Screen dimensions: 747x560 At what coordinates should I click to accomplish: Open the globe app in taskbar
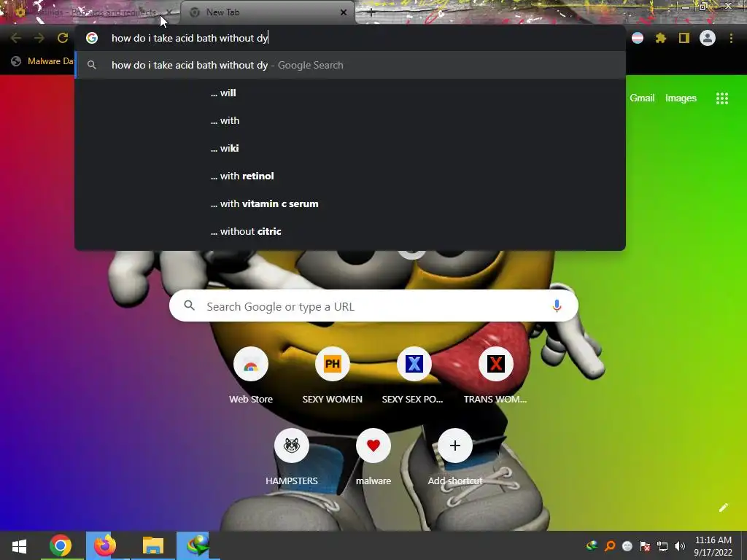point(198,545)
